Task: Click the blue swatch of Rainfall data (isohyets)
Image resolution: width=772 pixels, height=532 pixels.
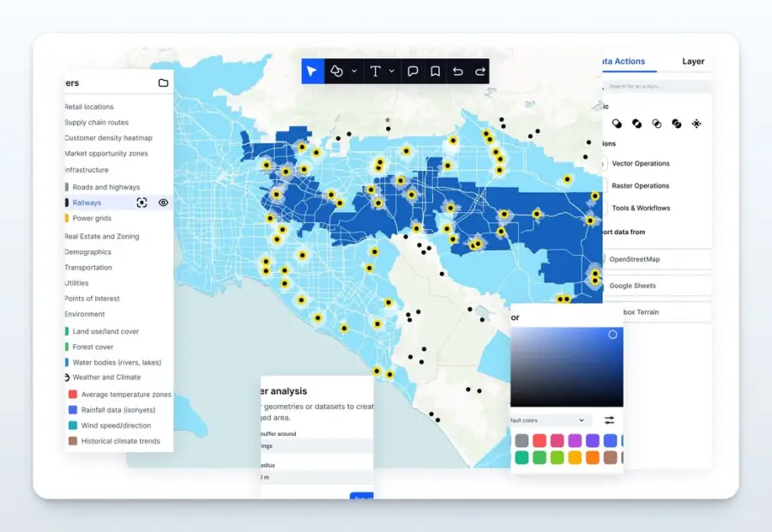Action: [73, 410]
